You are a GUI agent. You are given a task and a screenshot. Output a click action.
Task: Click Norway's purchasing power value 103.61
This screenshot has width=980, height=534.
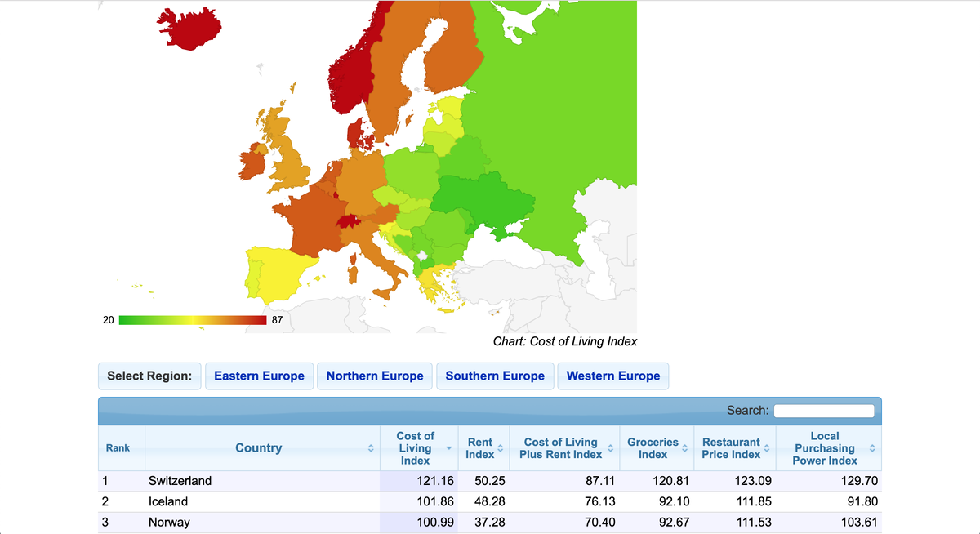(859, 522)
